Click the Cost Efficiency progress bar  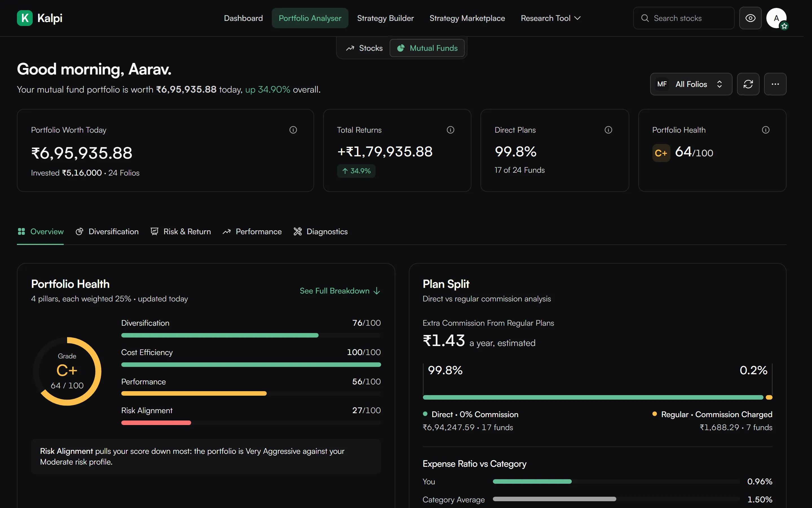click(251, 365)
